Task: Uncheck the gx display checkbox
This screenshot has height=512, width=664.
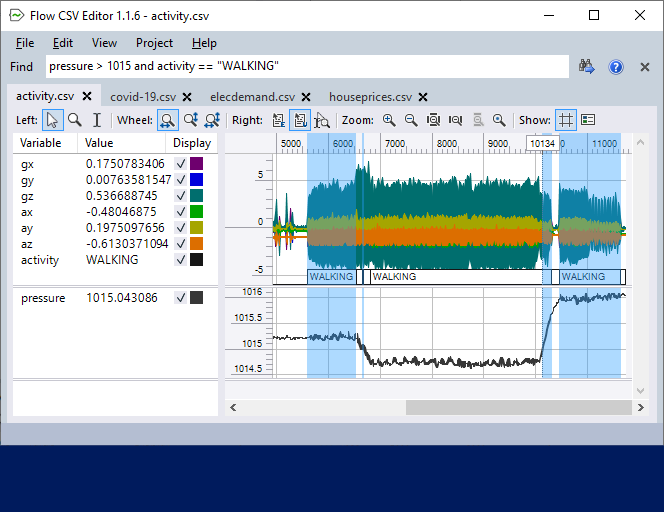Action: [x=181, y=163]
